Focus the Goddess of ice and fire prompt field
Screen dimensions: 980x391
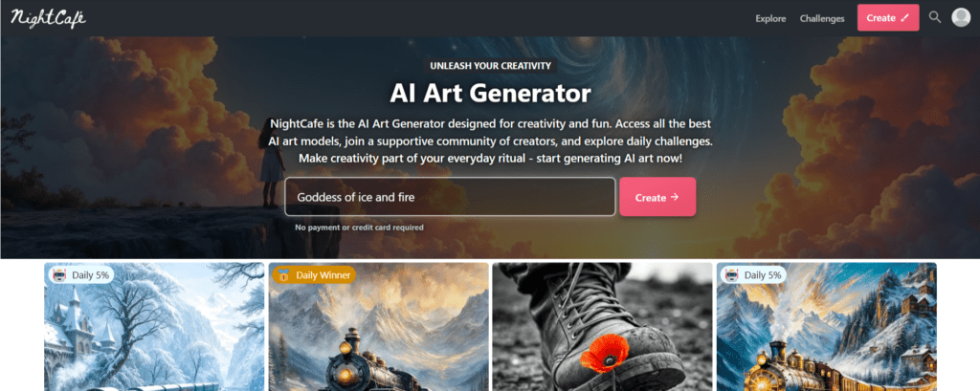click(x=450, y=197)
